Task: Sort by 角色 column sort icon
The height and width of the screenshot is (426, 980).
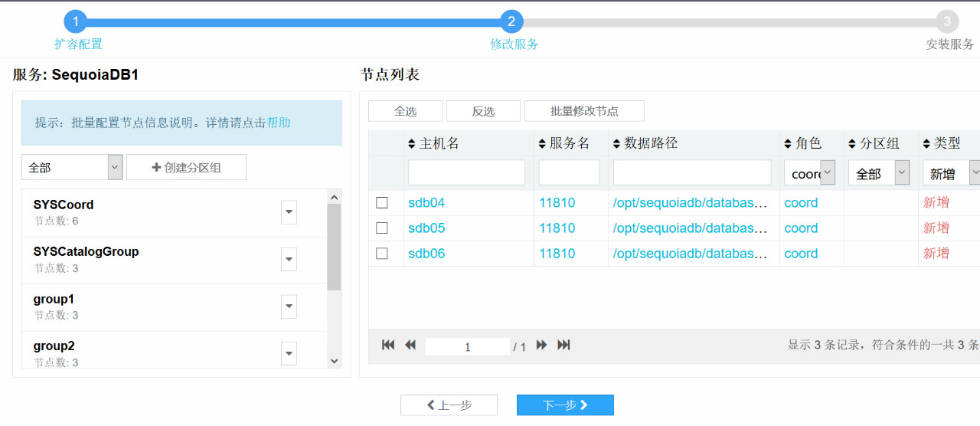Action: (x=788, y=144)
